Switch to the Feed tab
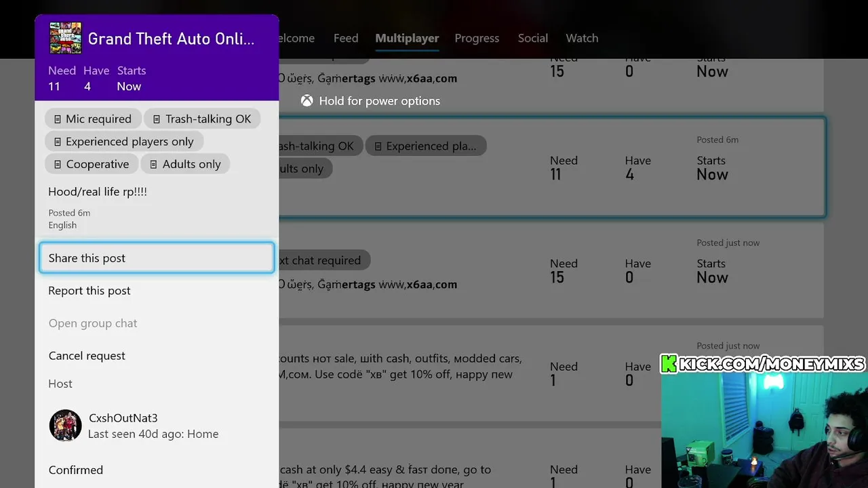 coord(346,38)
